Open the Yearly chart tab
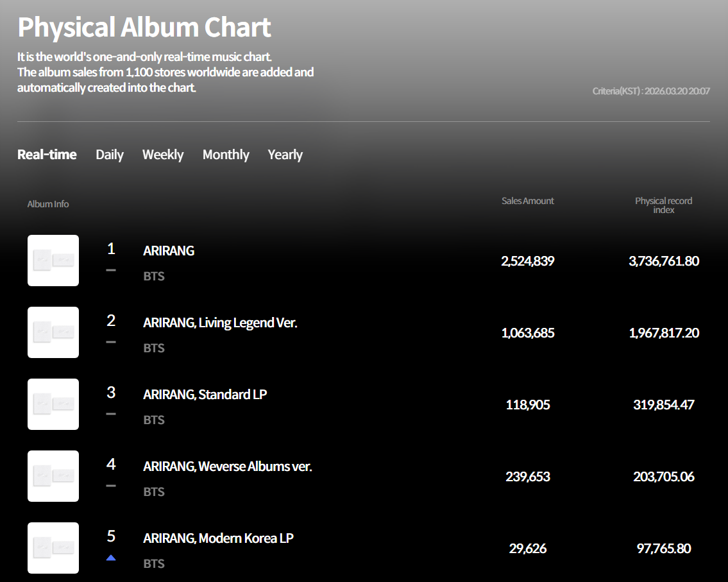 (285, 155)
